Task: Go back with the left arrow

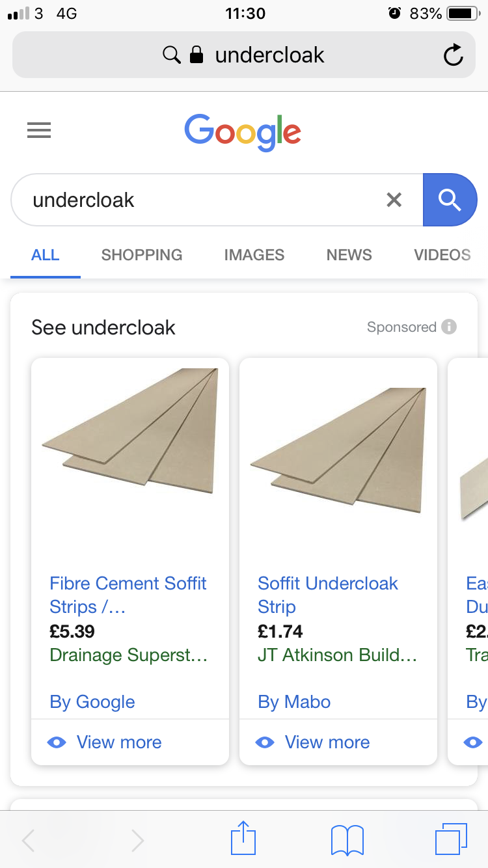Action: (x=29, y=841)
